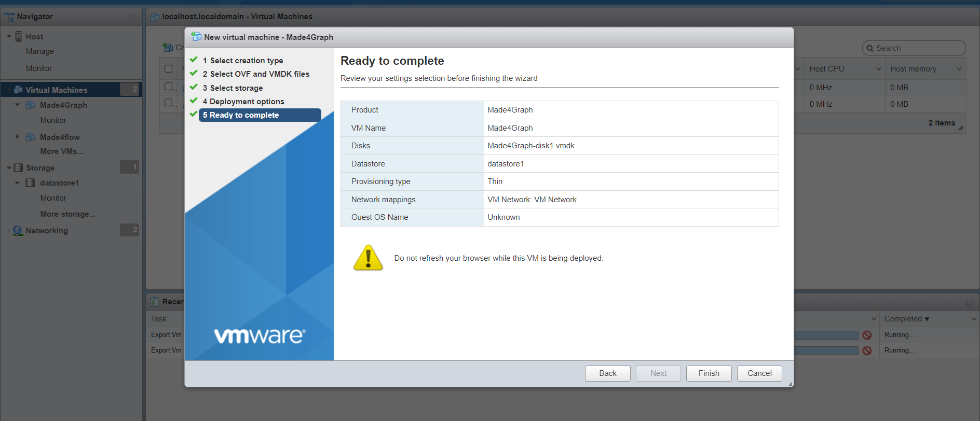Toggle the select-all checkbox in VM table header
Screen dimensions: 980x421
click(168, 69)
